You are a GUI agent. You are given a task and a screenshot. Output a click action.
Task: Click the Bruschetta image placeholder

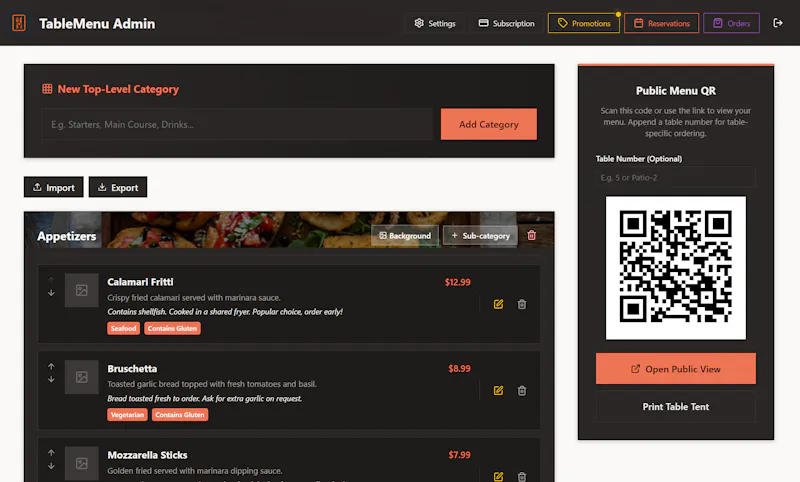(82, 377)
